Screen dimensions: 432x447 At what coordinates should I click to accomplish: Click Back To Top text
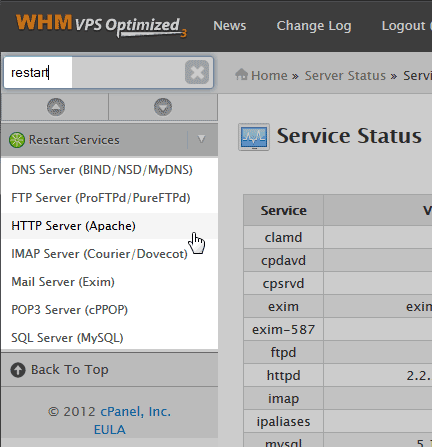click(x=70, y=370)
